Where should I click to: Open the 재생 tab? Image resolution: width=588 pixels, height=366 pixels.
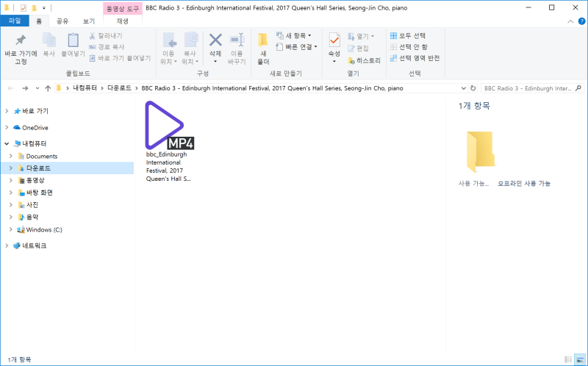pos(123,21)
